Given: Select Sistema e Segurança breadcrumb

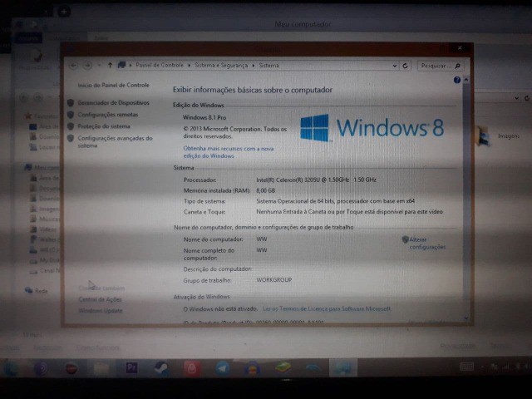Looking at the screenshot, I should [x=221, y=65].
